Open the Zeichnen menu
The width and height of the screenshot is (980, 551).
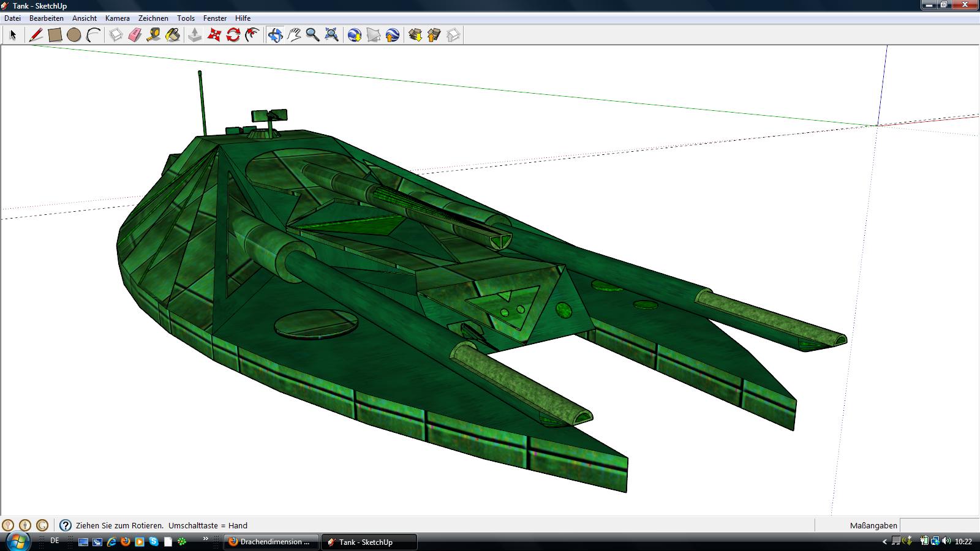pyautogui.click(x=153, y=18)
